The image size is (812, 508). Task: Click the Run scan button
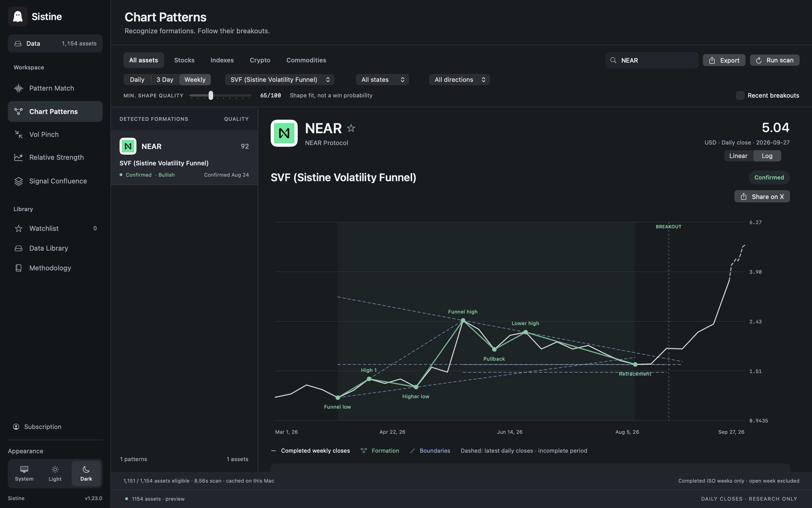[x=775, y=60]
